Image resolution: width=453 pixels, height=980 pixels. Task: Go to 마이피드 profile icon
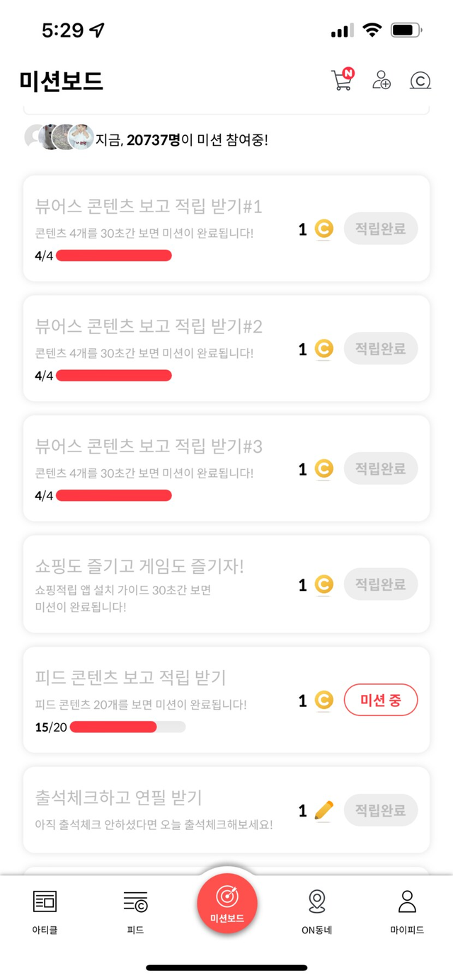407,901
